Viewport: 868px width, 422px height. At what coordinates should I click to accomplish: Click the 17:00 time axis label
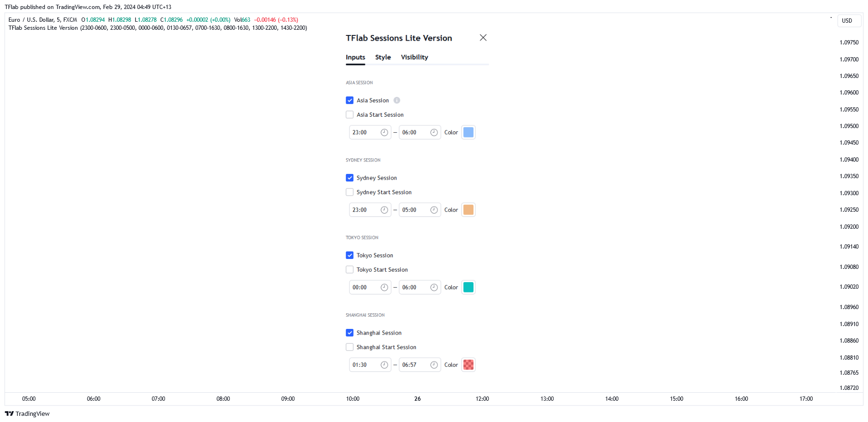coord(806,399)
